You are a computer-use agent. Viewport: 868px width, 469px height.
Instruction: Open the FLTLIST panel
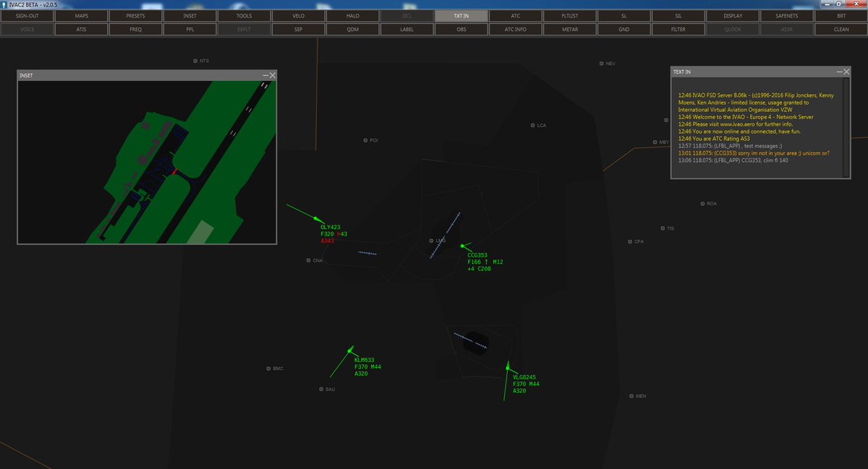pos(569,15)
